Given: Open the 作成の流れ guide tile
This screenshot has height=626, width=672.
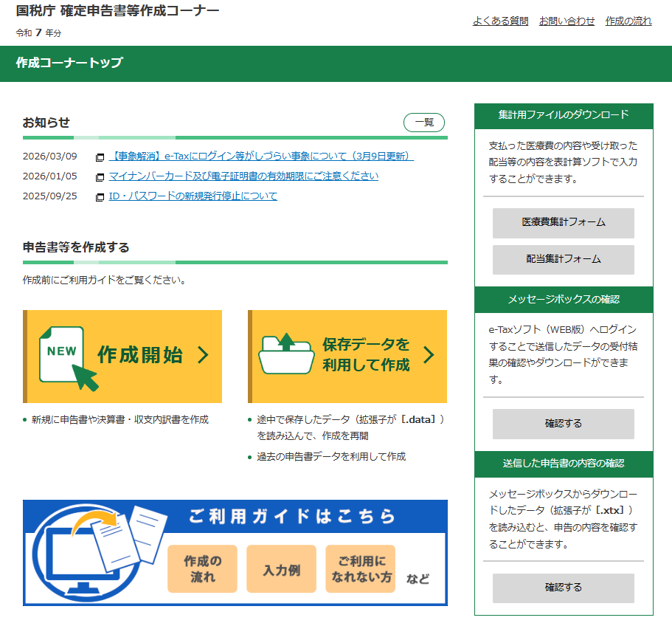Looking at the screenshot, I should pyautogui.click(x=202, y=569).
